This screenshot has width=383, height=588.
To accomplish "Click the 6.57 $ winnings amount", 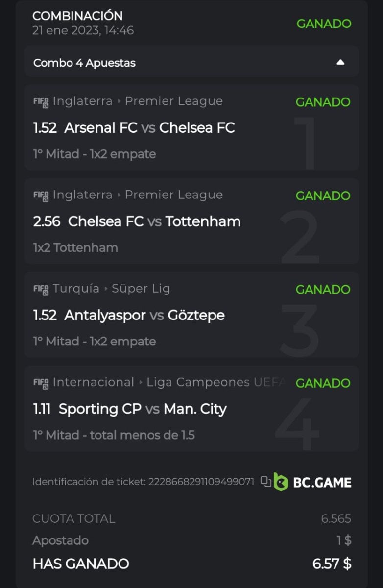I will coord(332,564).
